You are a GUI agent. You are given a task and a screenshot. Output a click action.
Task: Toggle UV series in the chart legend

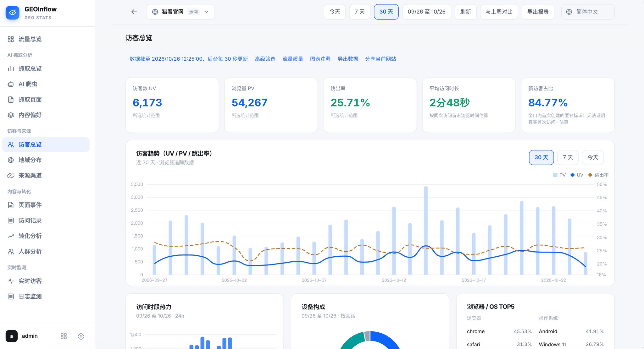coord(577,175)
